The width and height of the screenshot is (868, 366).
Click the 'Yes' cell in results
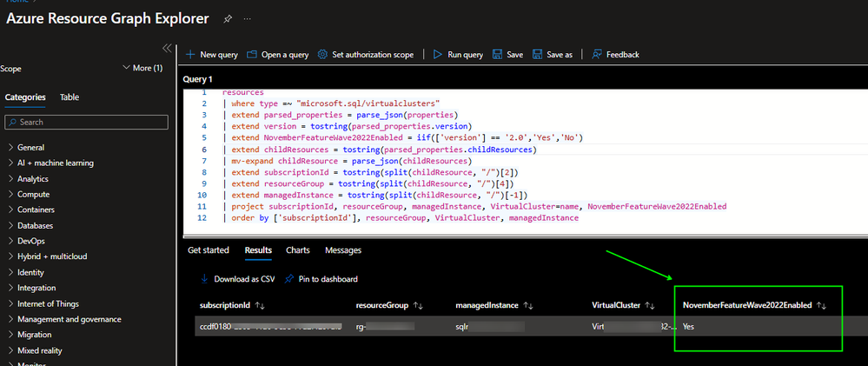point(688,327)
